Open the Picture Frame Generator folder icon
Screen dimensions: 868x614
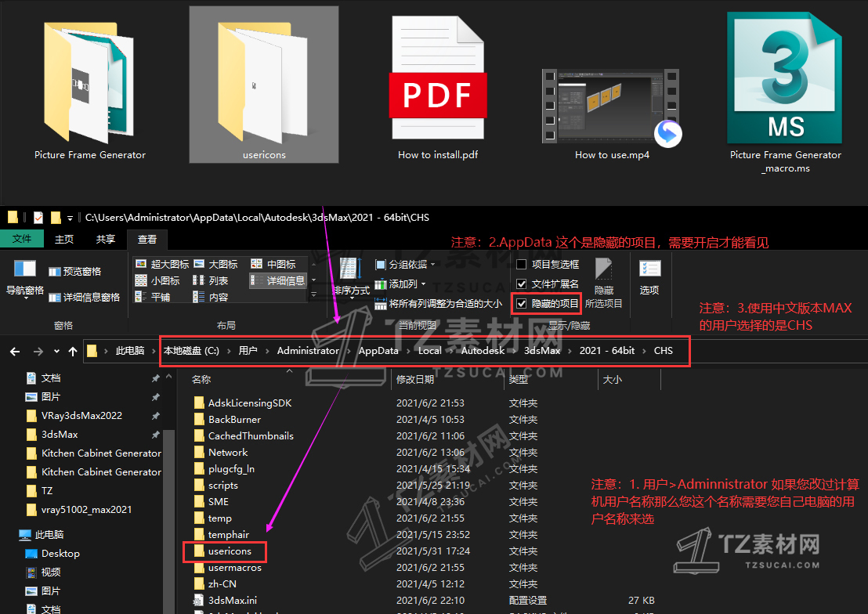(x=89, y=83)
